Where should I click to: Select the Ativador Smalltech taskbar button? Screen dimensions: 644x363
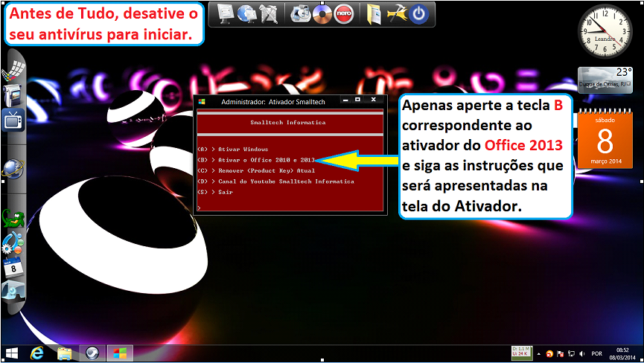(120, 353)
